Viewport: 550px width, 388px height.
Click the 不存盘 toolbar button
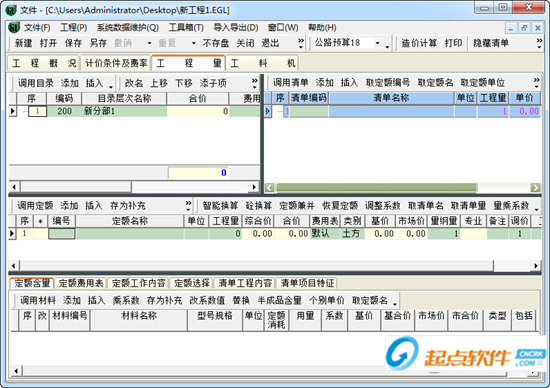pos(215,43)
